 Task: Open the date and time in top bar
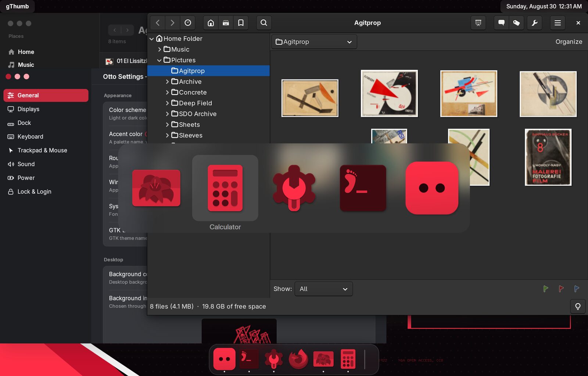[x=544, y=6]
